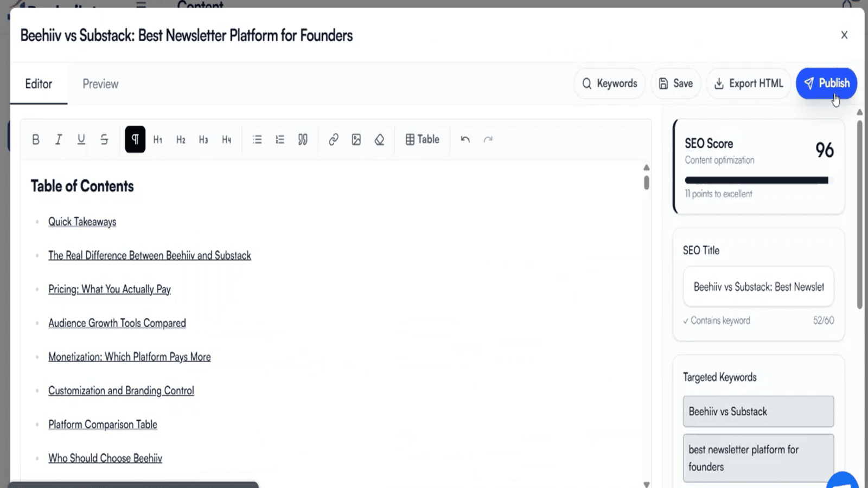
Task: Click the SEO score value 96
Action: pos(825,150)
